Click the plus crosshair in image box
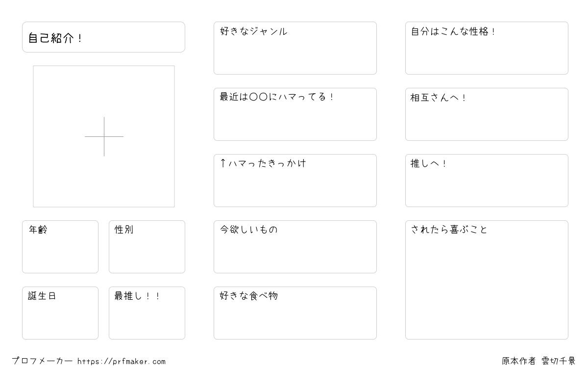This screenshot has width=588, height=368. coord(104,136)
